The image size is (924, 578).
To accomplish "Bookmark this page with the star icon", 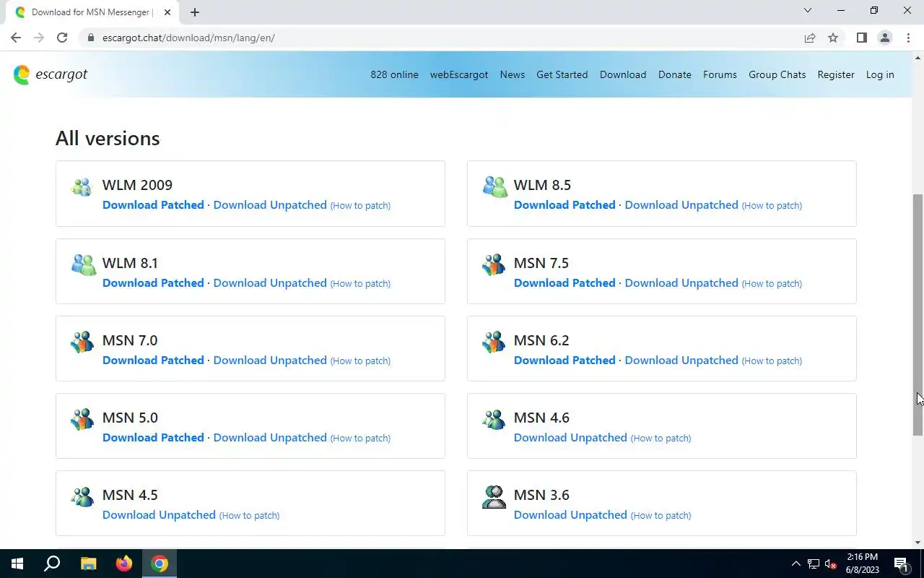I will (833, 38).
